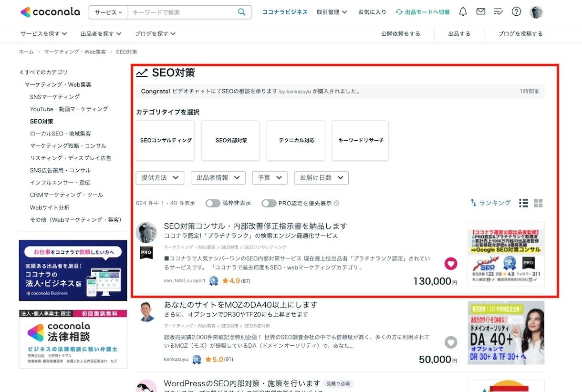Toggle PRO認定を優先表示 switch
The width and height of the screenshot is (582, 392).
tap(269, 203)
